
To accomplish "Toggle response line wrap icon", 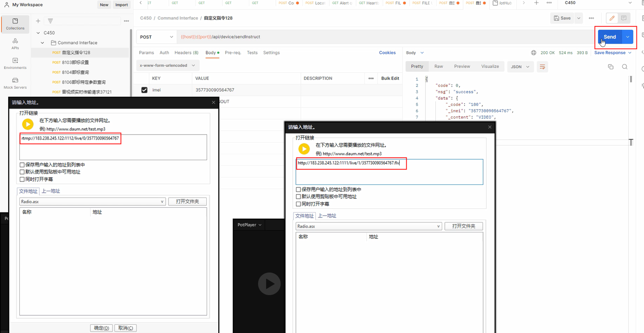I will 542,67.
